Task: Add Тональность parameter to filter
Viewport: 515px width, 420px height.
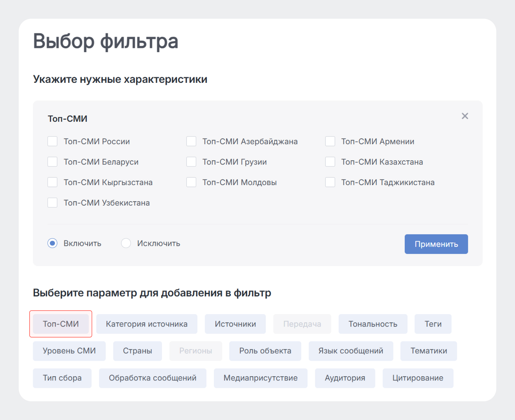Action: (373, 324)
